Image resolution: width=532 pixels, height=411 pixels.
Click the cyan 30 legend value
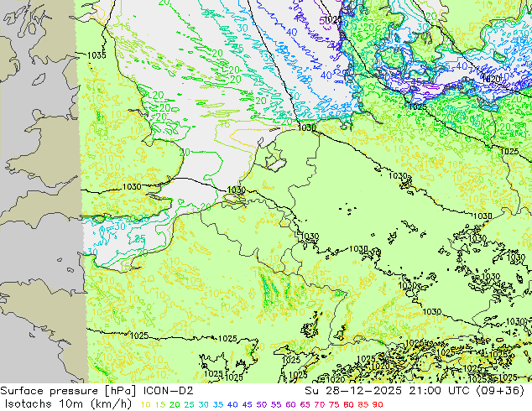click(x=204, y=405)
